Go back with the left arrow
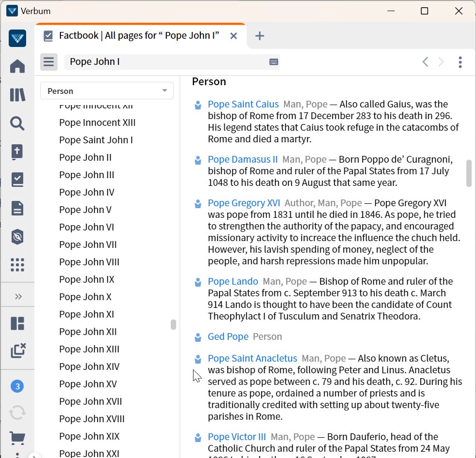This screenshot has width=476, height=458. point(425,61)
